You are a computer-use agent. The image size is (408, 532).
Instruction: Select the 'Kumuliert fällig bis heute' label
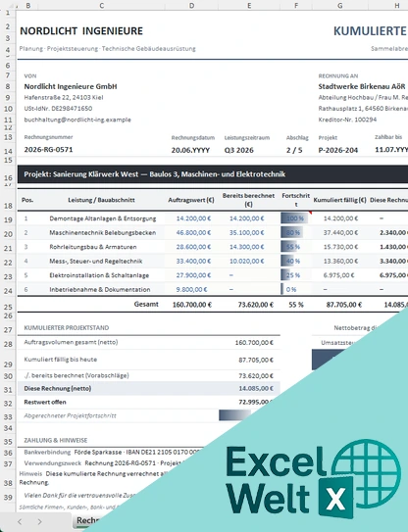coord(60,360)
